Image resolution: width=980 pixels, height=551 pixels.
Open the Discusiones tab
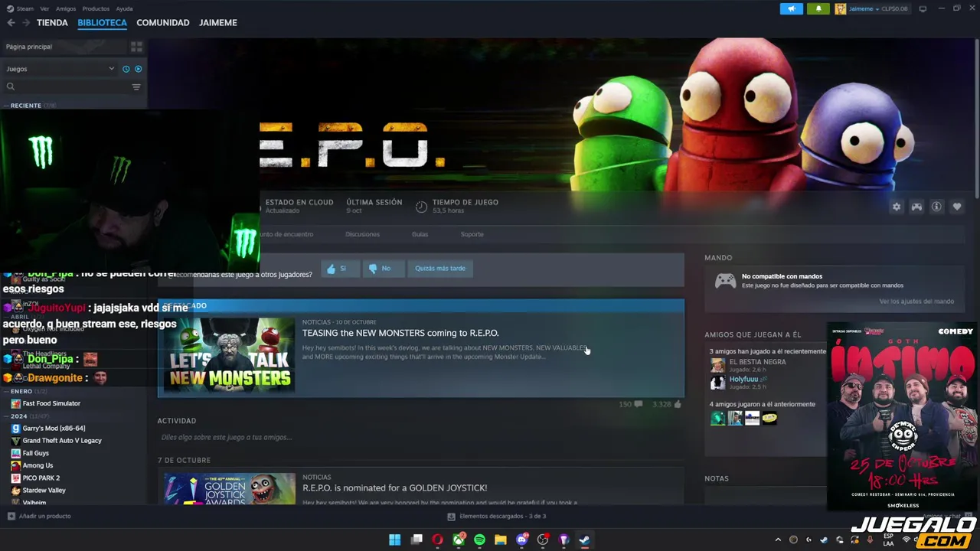362,234
